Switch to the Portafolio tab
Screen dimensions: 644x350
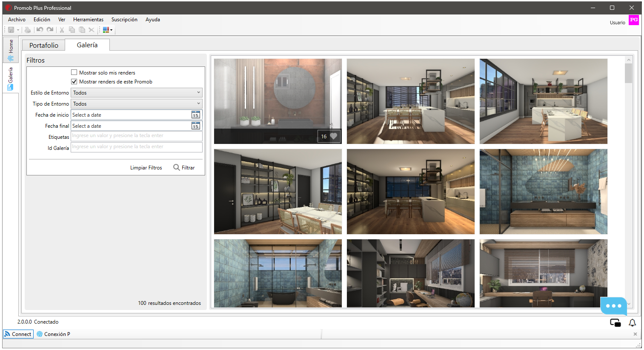point(44,45)
